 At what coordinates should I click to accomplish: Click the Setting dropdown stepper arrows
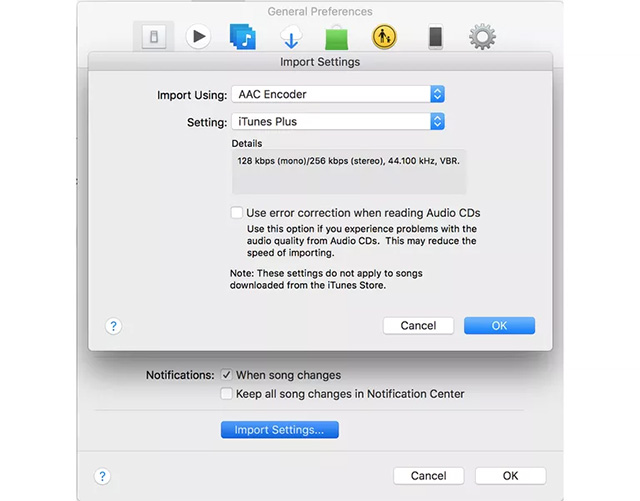[437, 122]
